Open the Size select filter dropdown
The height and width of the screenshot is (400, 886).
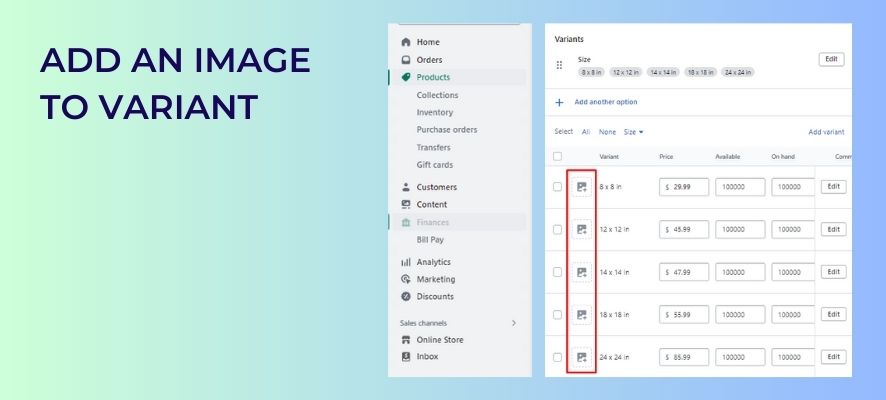633,132
